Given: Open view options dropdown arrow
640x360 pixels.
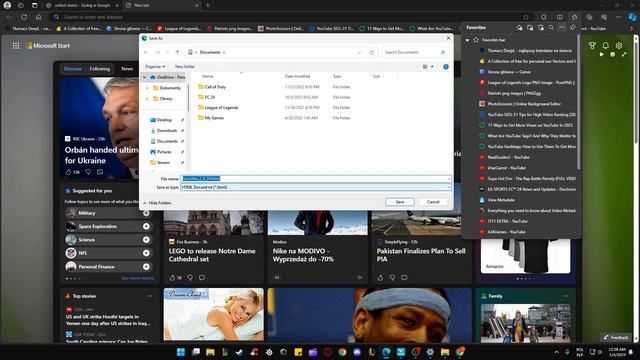Looking at the screenshot, I should pos(432,67).
